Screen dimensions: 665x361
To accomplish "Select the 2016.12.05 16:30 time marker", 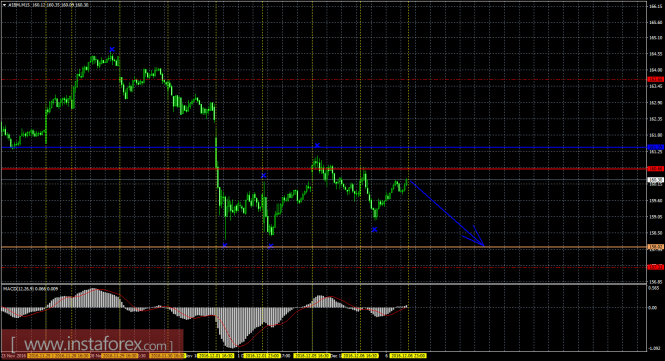I will click(x=312, y=356).
